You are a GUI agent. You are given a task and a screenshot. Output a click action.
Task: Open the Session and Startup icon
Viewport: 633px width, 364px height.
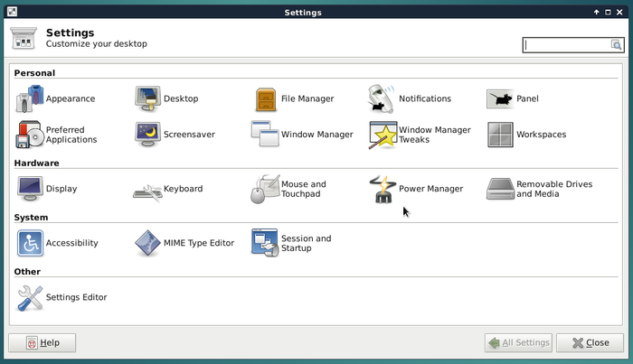265,243
